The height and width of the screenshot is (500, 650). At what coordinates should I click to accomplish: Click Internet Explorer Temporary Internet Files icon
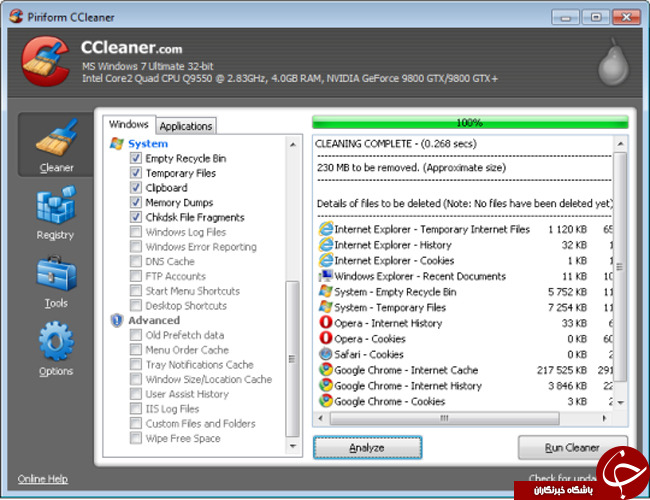(326, 229)
